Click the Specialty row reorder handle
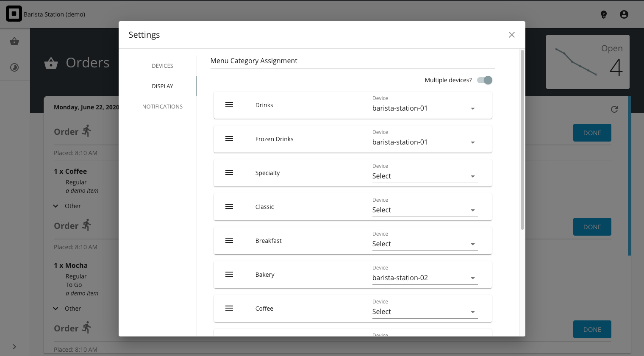 [x=229, y=172]
